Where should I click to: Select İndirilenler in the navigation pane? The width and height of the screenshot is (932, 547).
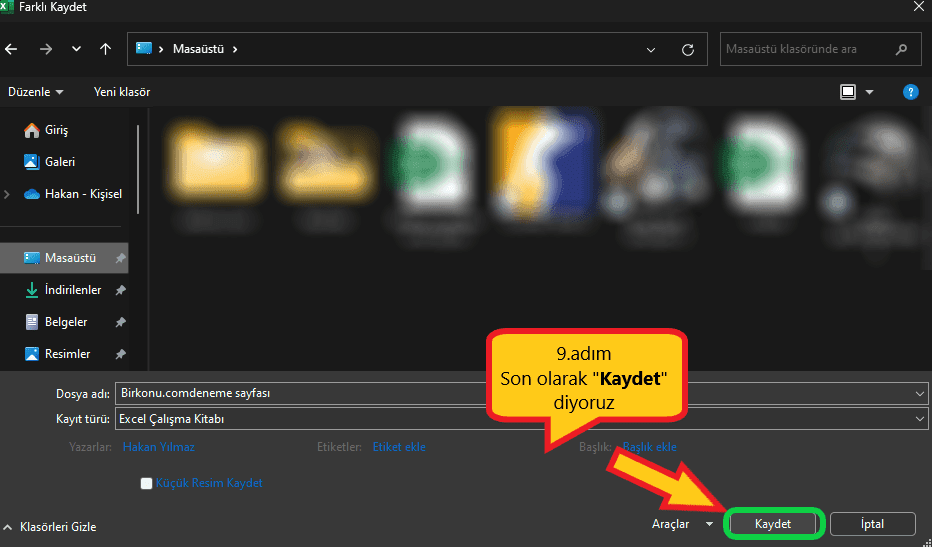coord(72,290)
